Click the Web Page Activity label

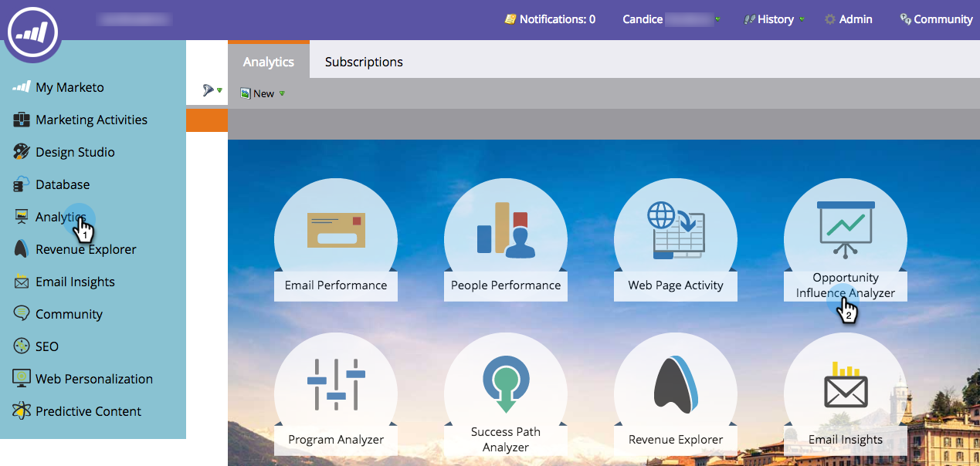point(676,285)
